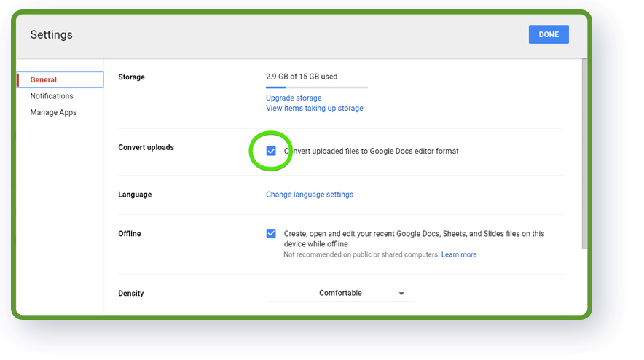Click the Offline setting label
The height and width of the screenshot is (360, 644).
tap(130, 233)
